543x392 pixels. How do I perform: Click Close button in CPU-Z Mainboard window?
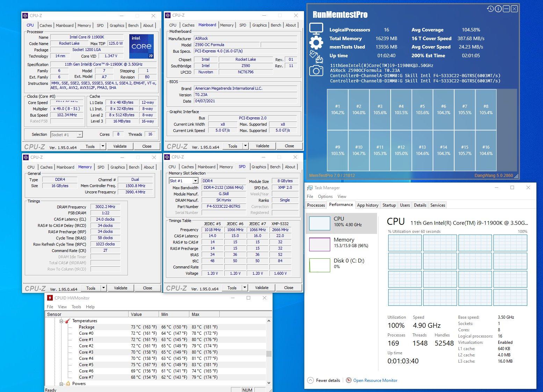[289, 146]
